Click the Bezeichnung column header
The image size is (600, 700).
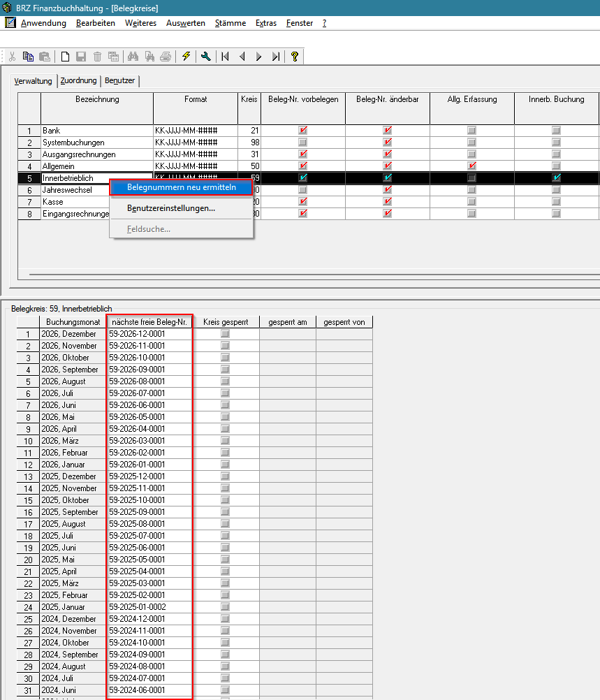click(97, 108)
